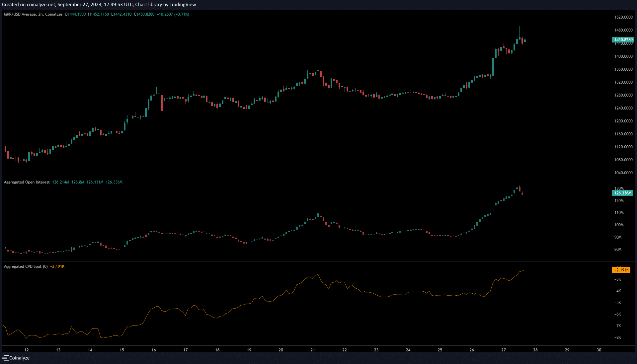Click the Coinalyze watermark text
Screen dimensions: 637x364
tap(19, 358)
